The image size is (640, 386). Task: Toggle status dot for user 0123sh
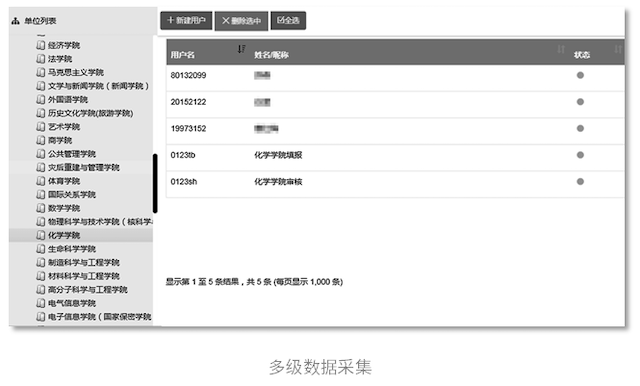coord(580,181)
